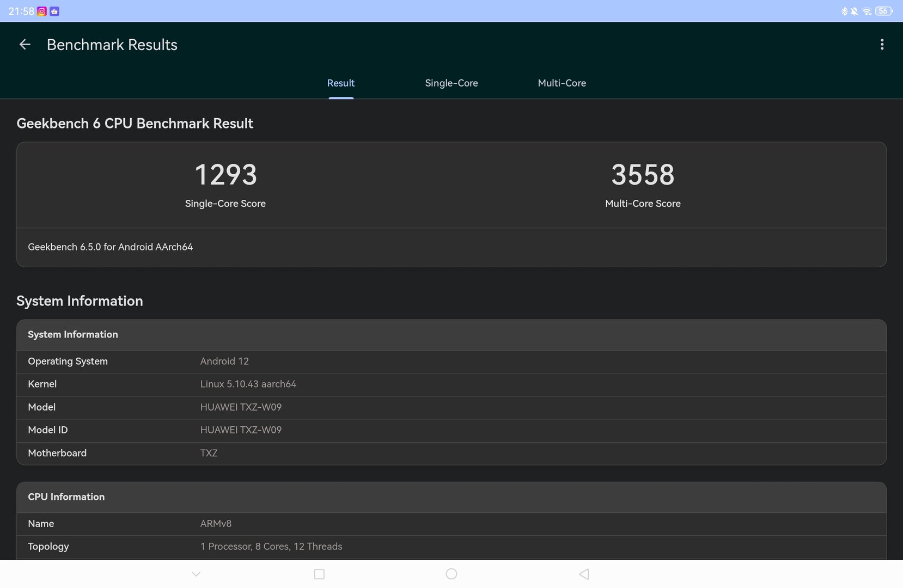The width and height of the screenshot is (903, 588).
Task: Select the Model ID value HUAWEI TXZ-W09
Action: click(x=241, y=430)
